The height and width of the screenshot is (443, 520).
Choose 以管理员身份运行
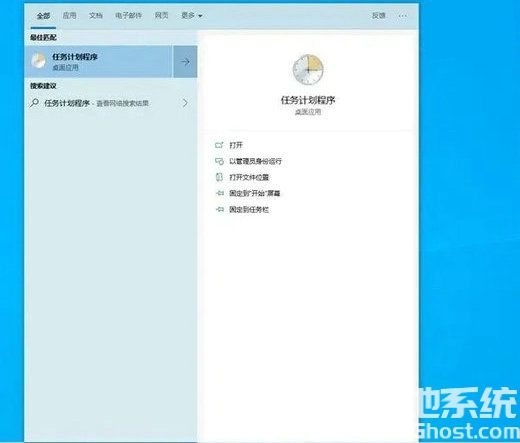[x=255, y=161]
